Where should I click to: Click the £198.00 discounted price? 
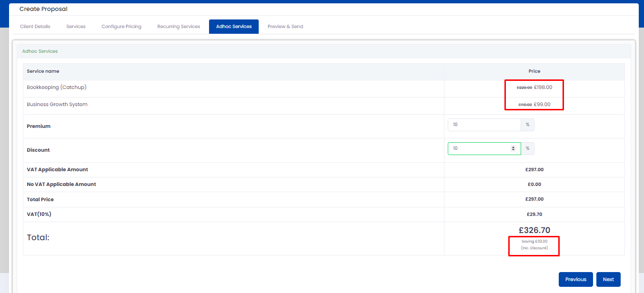[x=543, y=87]
